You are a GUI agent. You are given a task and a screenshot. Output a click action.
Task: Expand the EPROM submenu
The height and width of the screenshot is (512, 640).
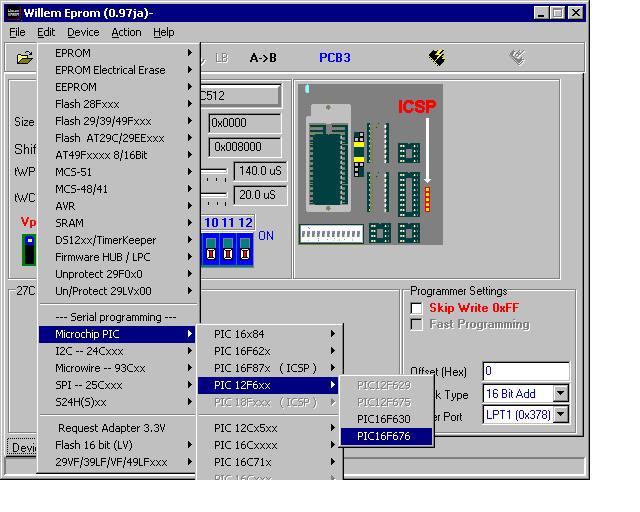click(x=117, y=53)
